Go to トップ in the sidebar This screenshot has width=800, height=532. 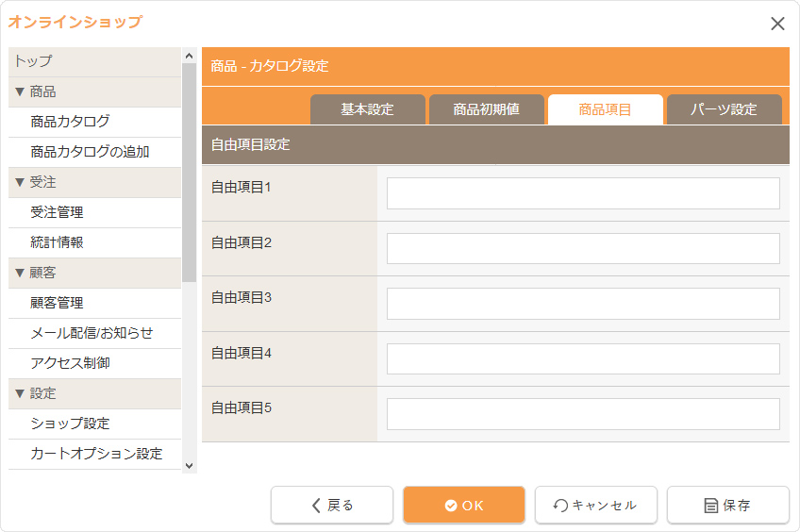pos(34,61)
